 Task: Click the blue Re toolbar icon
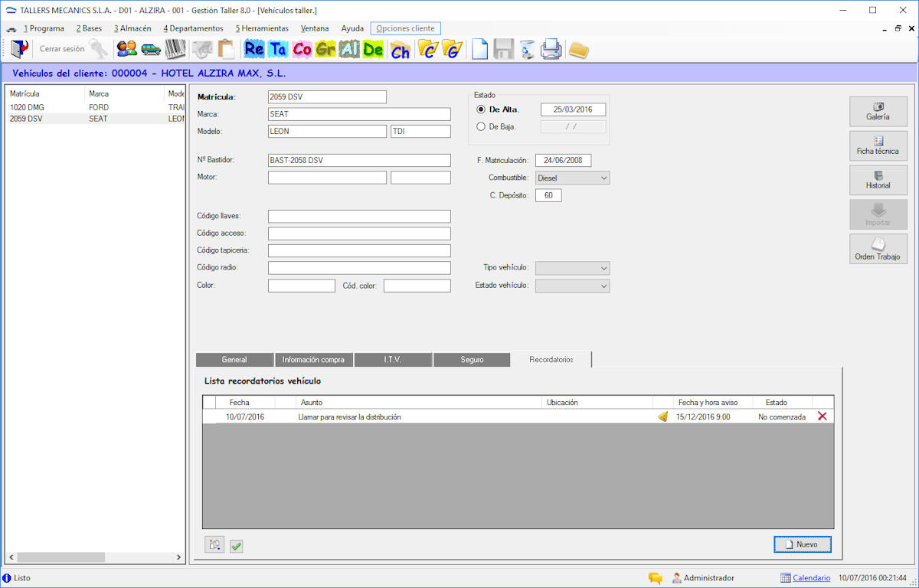(x=254, y=49)
